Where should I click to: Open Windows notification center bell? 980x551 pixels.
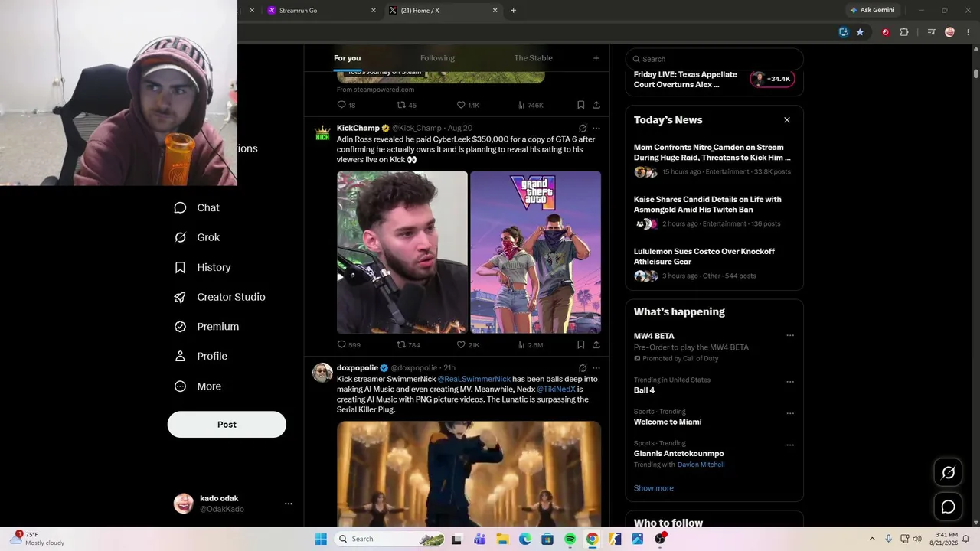(x=965, y=539)
